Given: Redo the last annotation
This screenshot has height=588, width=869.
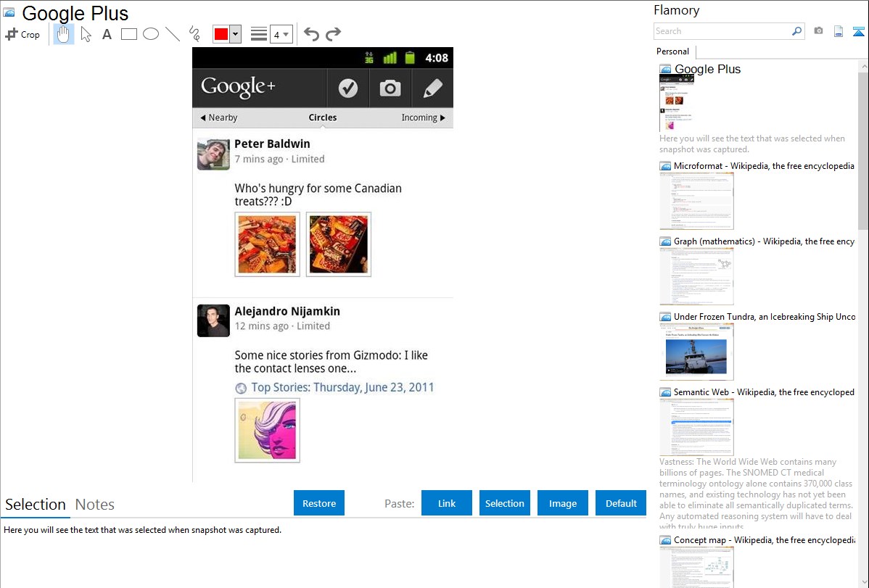Looking at the screenshot, I should 333,34.
